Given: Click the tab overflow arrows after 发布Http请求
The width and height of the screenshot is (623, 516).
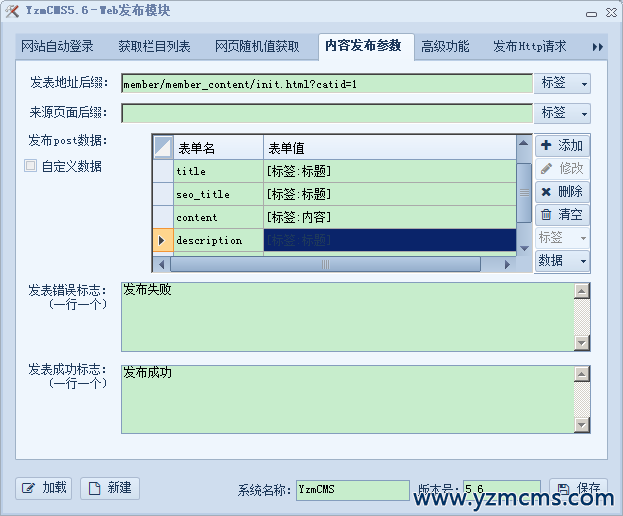Looking at the screenshot, I should point(598,47).
